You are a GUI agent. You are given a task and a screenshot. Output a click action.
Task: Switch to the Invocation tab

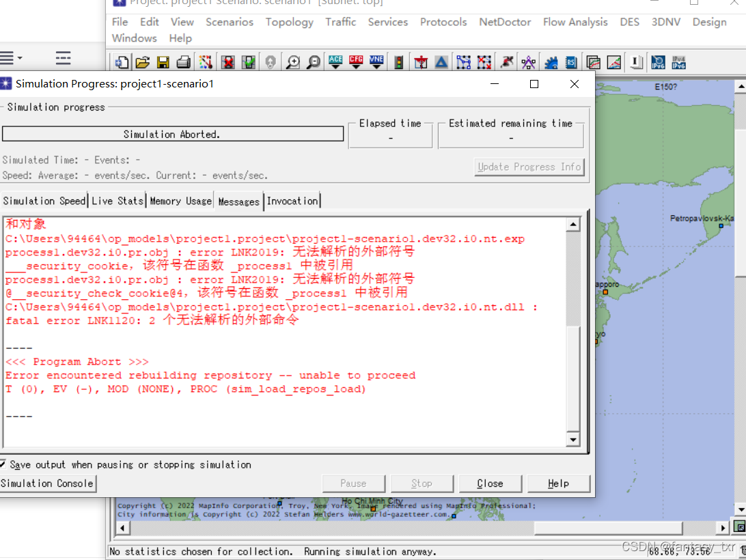[x=292, y=201]
